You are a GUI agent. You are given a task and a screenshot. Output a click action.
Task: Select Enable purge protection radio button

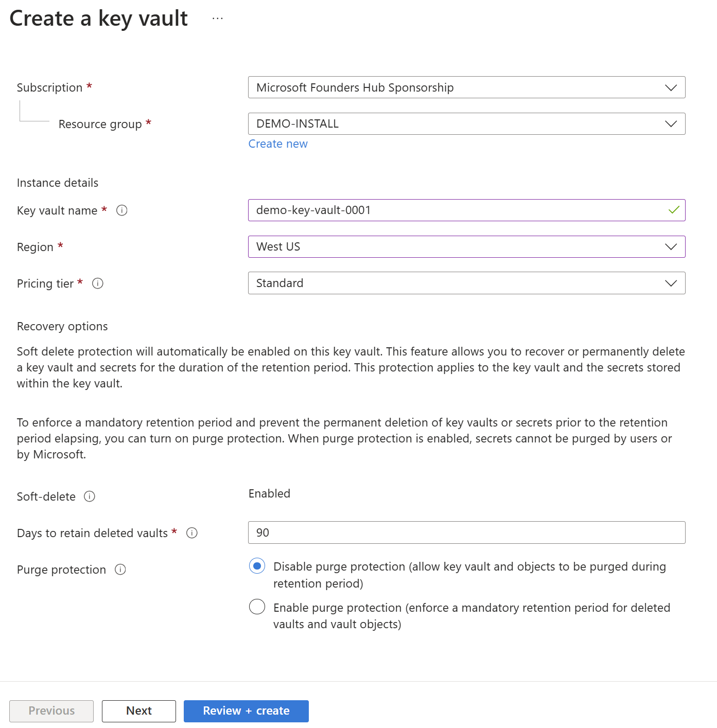(257, 607)
